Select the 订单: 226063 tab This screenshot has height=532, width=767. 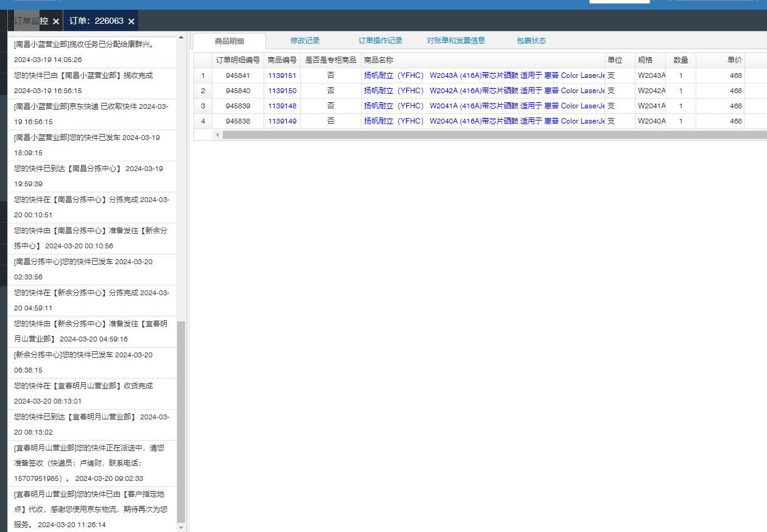pos(96,21)
